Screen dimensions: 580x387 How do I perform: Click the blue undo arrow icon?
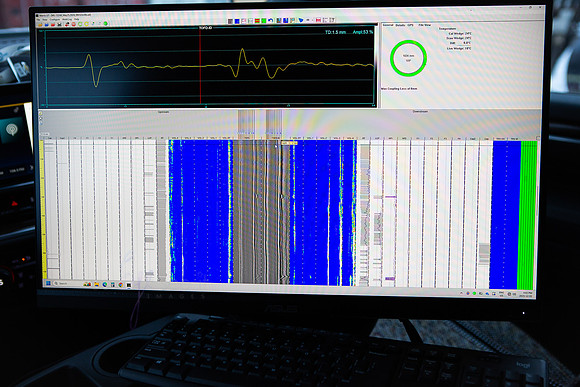coord(271,20)
